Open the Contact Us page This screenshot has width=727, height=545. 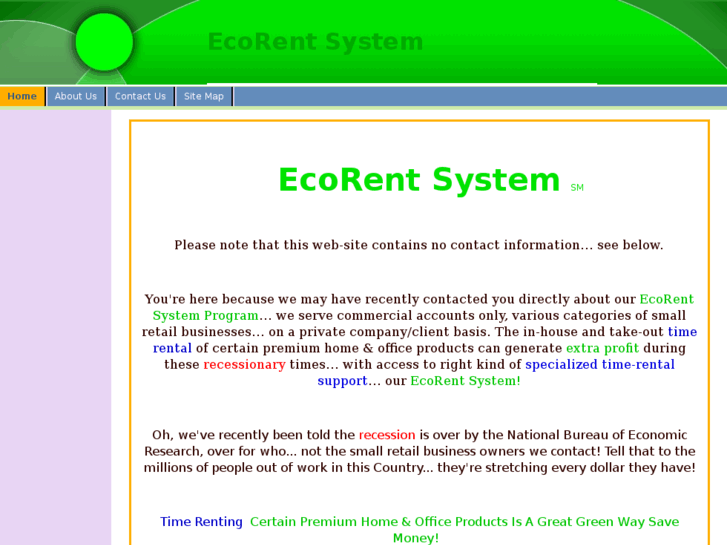tap(140, 96)
